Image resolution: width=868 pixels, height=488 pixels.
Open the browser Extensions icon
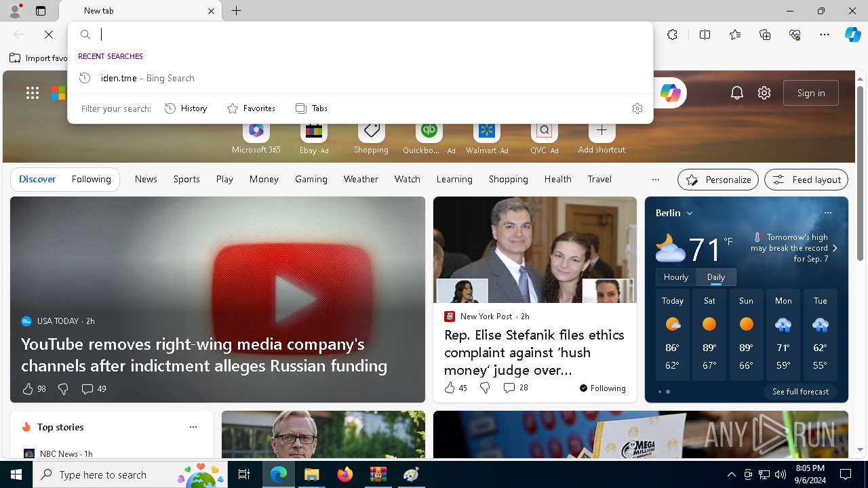click(x=672, y=35)
